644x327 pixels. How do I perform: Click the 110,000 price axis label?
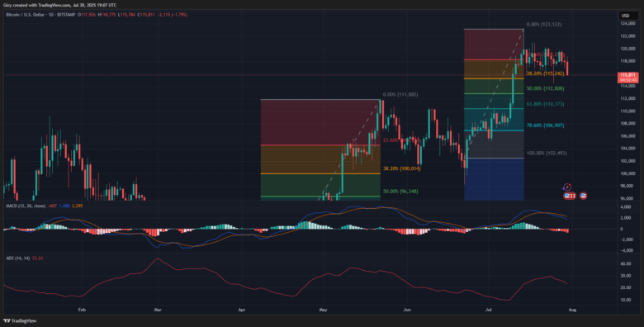click(x=628, y=111)
